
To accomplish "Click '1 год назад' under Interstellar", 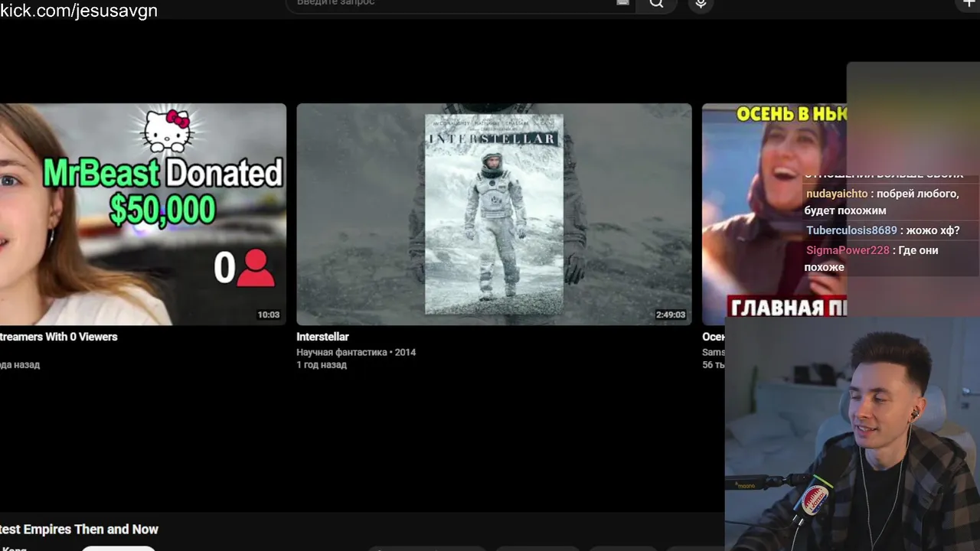I will point(322,365).
